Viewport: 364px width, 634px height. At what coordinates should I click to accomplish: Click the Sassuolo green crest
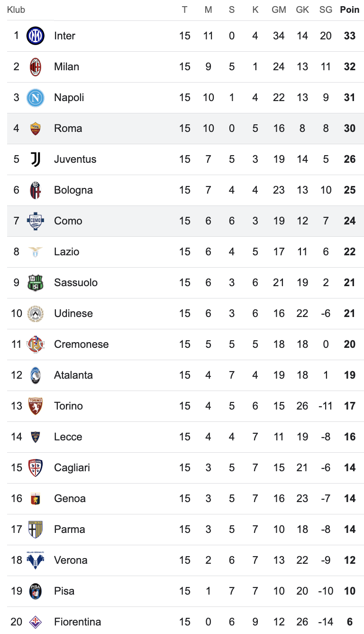point(36,283)
